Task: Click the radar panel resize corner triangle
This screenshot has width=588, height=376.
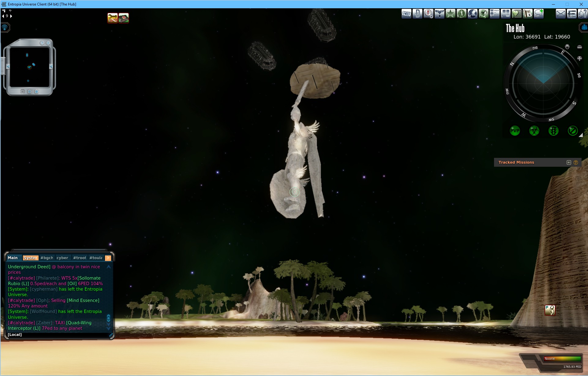Action: click(x=581, y=135)
